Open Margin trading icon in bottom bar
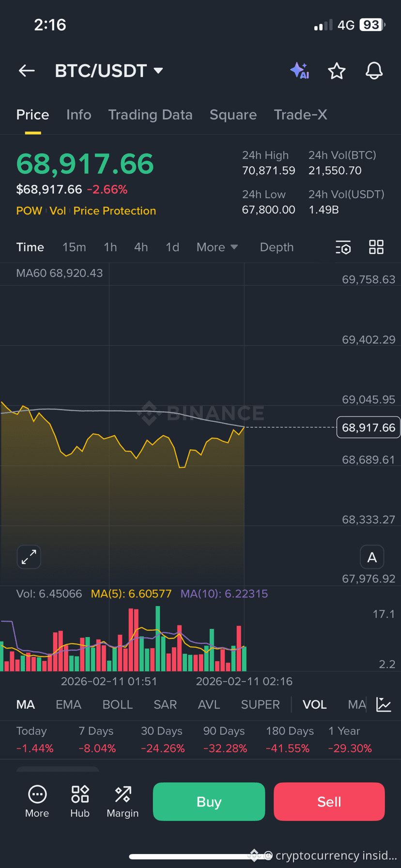The image size is (401, 868). point(123,802)
